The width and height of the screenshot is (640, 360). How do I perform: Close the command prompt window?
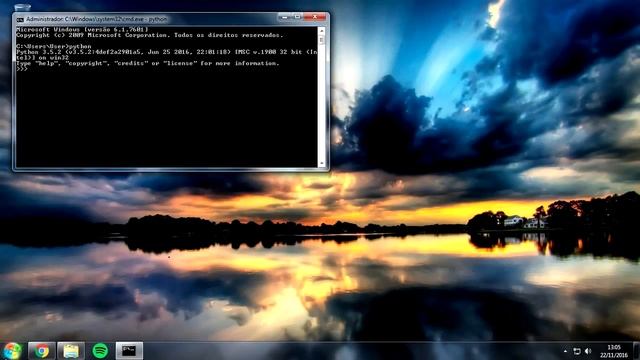[x=315, y=17]
